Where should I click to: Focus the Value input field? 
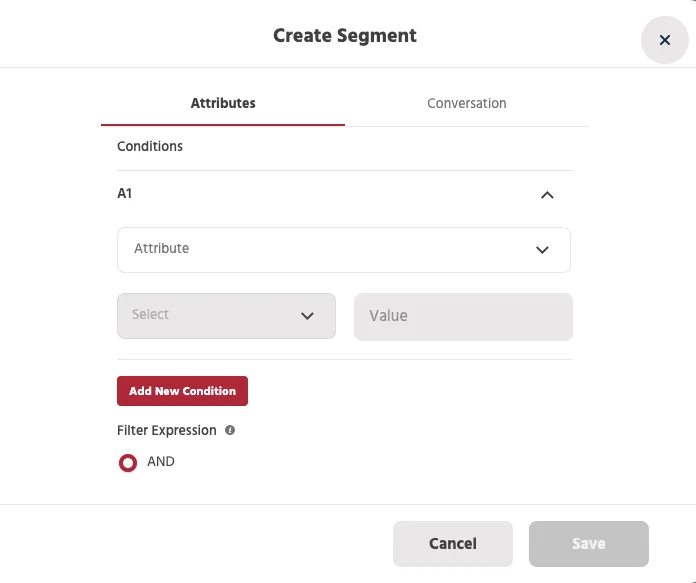463,317
